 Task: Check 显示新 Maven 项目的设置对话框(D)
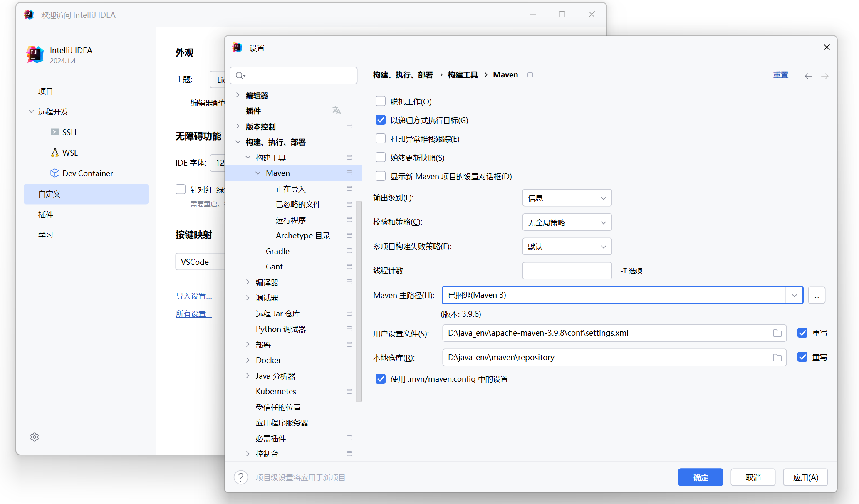[380, 176]
